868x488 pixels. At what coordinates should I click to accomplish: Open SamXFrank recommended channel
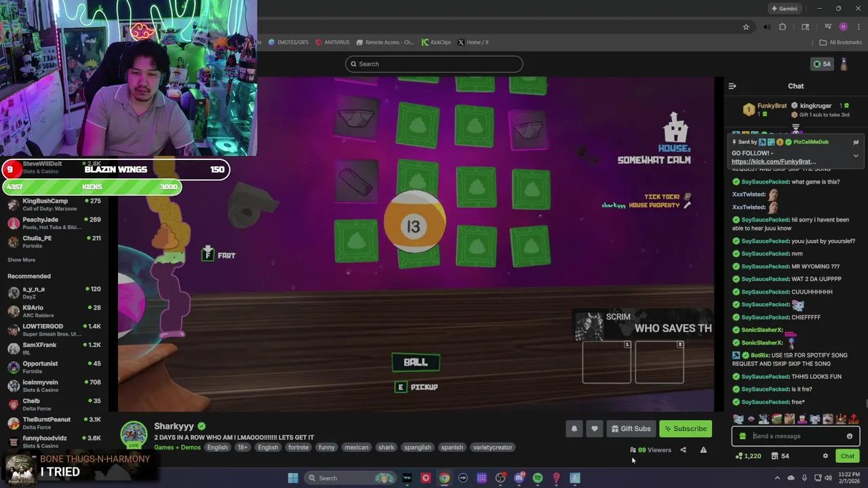(x=54, y=348)
